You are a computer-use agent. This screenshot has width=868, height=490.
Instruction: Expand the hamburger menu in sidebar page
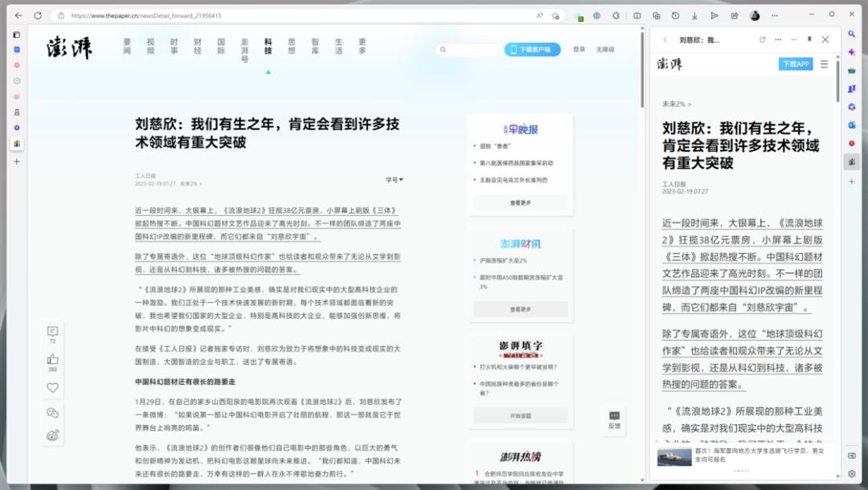click(x=824, y=64)
